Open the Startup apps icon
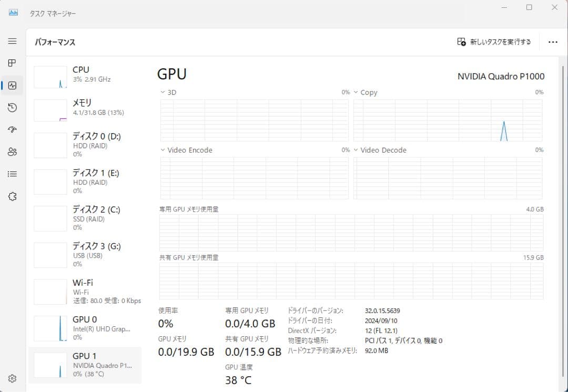Image resolution: width=568 pixels, height=392 pixels. 13,129
